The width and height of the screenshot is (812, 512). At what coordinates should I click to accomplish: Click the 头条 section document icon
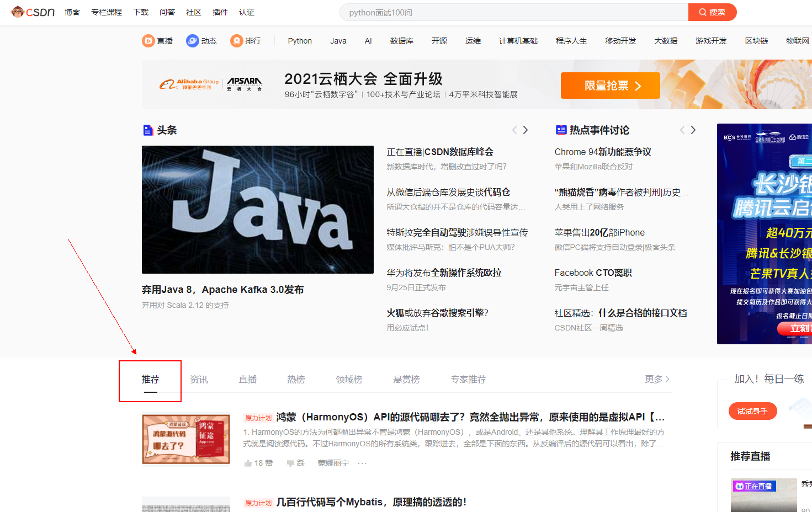coord(147,130)
